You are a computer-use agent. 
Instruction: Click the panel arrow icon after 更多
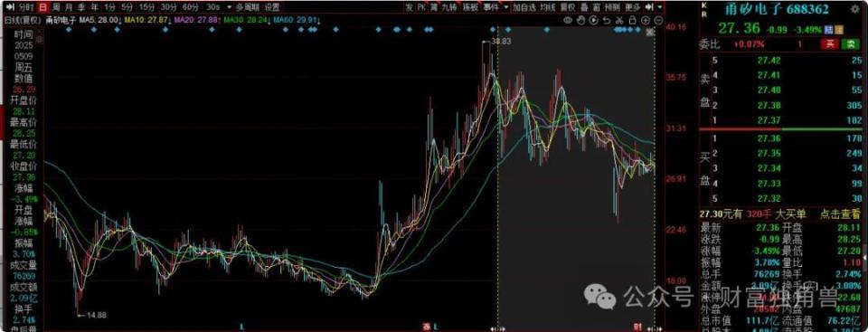pos(649,7)
